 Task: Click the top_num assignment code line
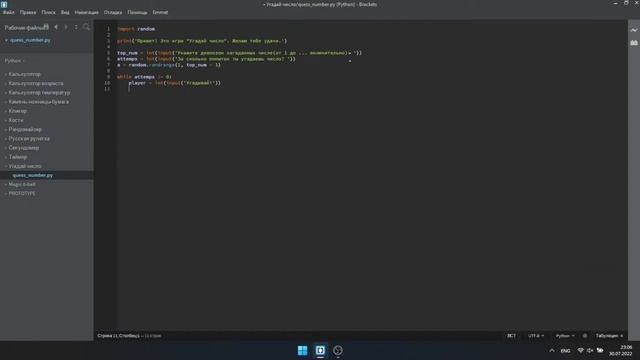point(239,53)
